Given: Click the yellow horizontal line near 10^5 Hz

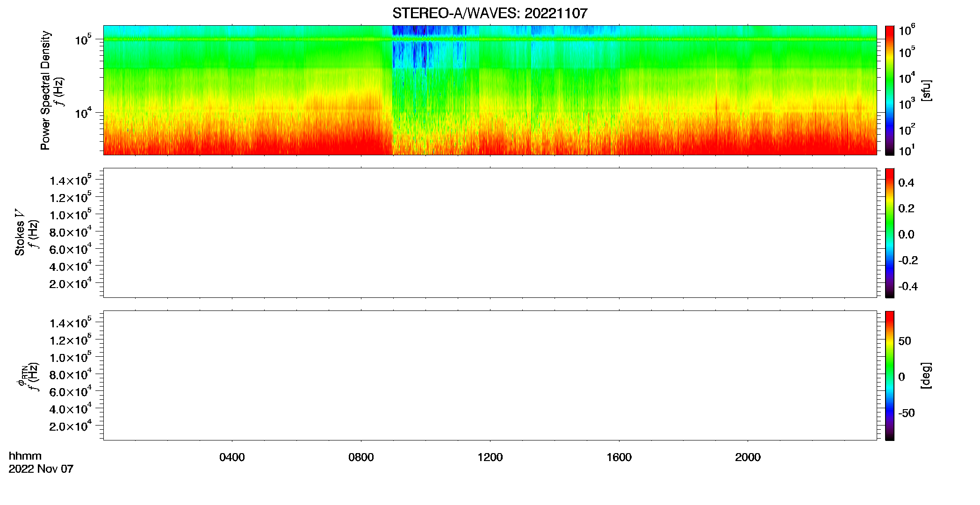Looking at the screenshot, I should point(490,39).
